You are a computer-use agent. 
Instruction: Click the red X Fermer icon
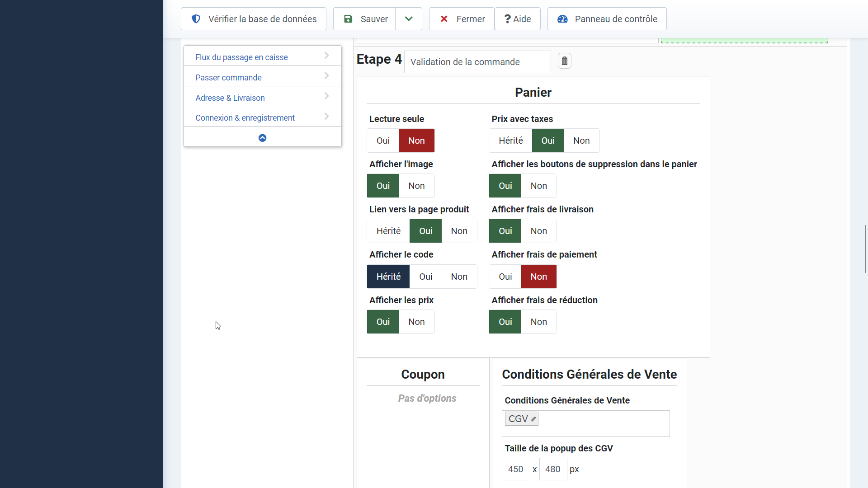(444, 19)
